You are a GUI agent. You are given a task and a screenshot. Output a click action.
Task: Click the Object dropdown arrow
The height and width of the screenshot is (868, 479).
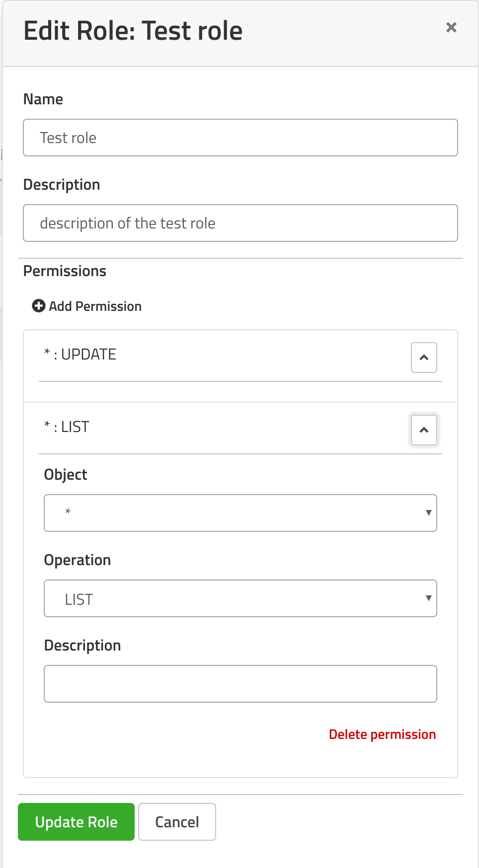[428, 513]
